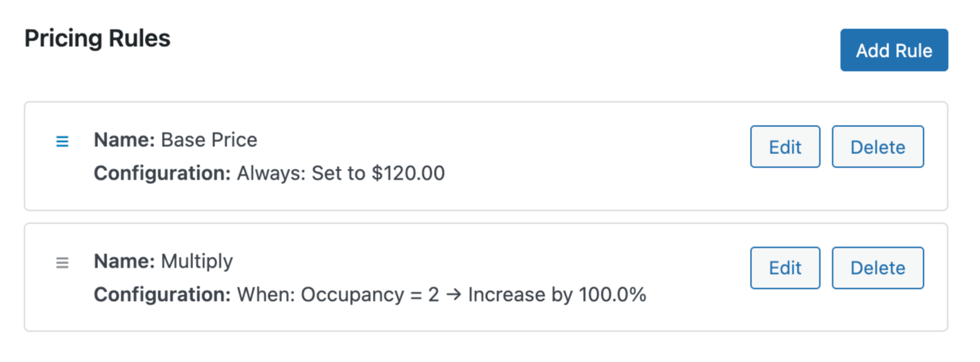Select the Pricing Rules heading
The width and height of the screenshot is (980, 362).
coord(97,38)
